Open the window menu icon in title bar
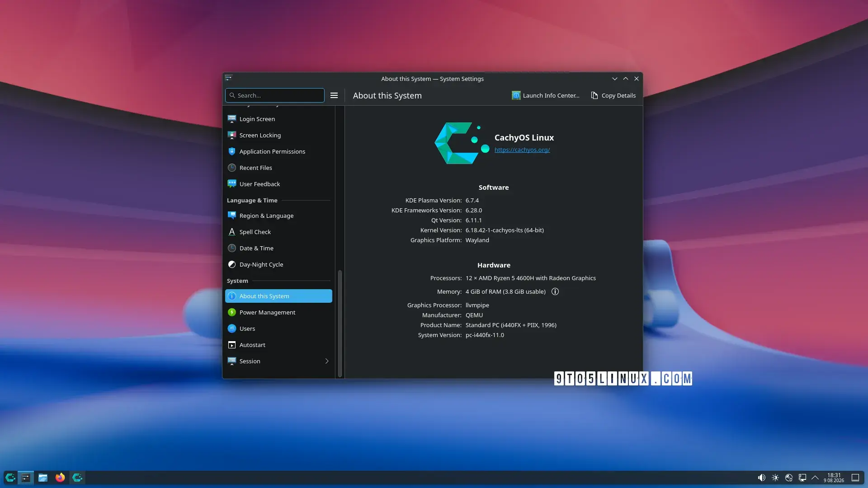The height and width of the screenshot is (488, 868). click(229, 78)
